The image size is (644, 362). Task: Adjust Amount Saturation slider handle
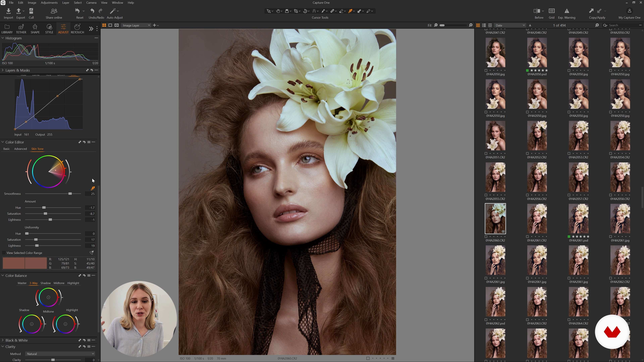45,214
